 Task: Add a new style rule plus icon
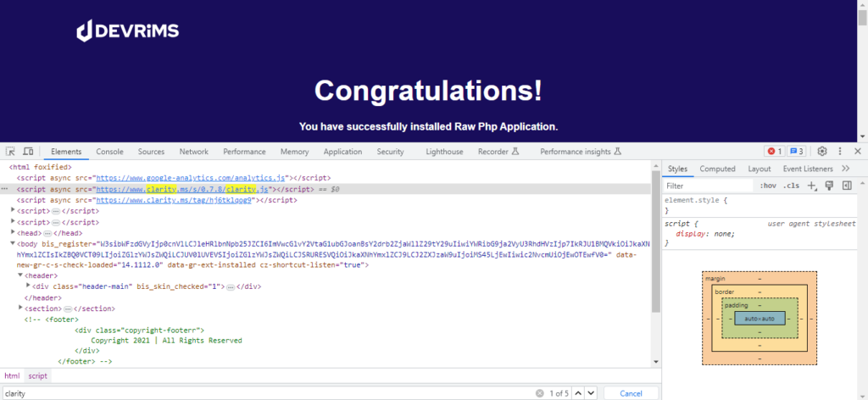pos(812,186)
